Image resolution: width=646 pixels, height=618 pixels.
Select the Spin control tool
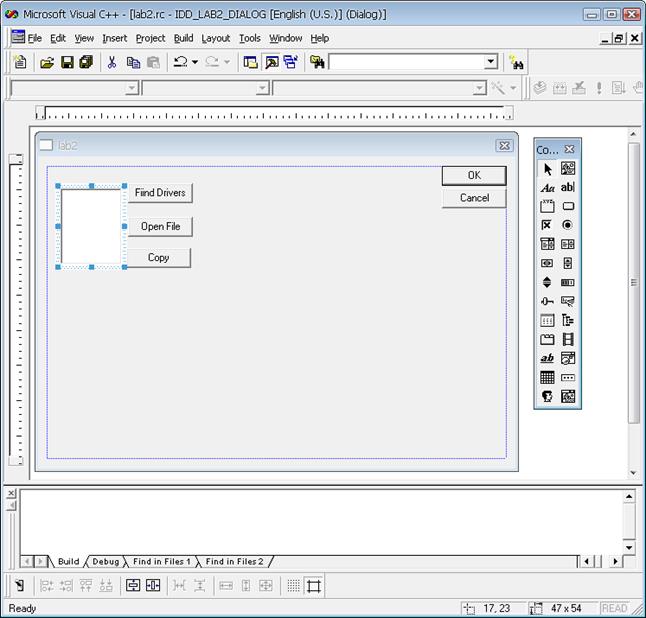tap(547, 282)
